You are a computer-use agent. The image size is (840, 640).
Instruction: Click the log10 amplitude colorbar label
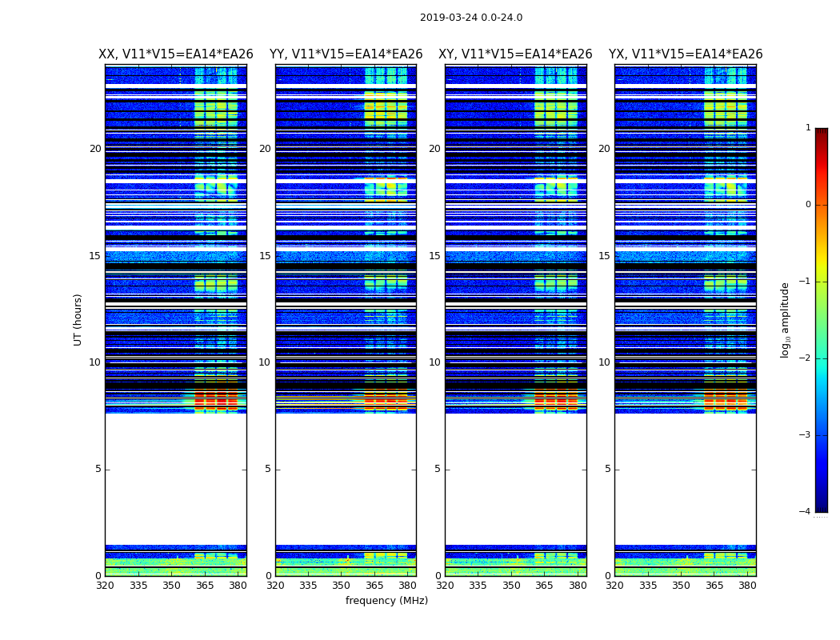[786, 319]
